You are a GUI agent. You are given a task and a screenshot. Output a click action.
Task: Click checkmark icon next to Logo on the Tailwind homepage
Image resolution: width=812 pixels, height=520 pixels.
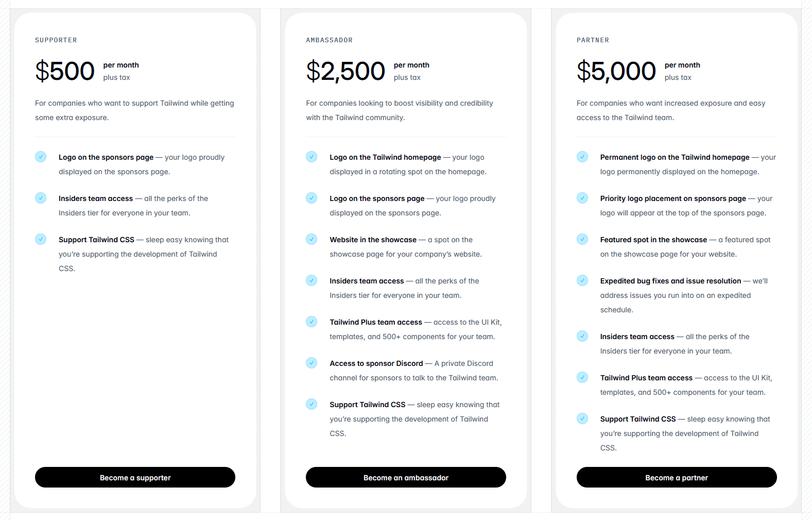312,157
